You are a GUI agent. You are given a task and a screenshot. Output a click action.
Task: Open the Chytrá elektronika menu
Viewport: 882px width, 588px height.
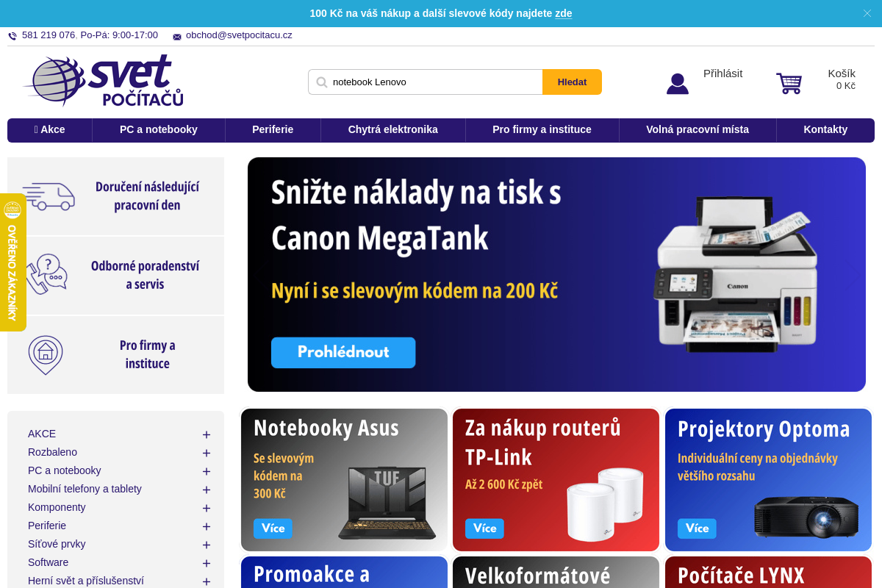(x=393, y=130)
